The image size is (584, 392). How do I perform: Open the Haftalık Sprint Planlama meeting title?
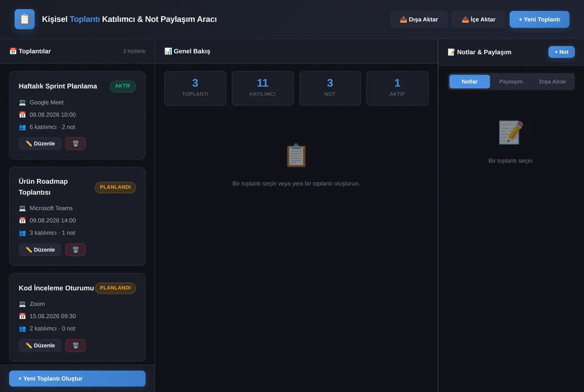(58, 86)
